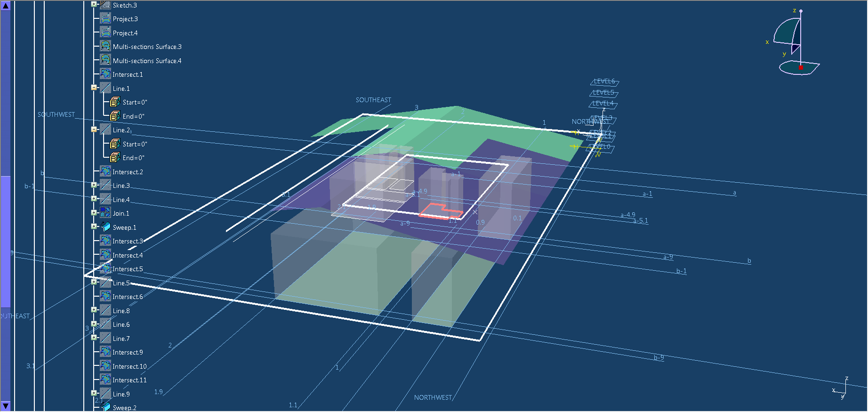Image resolution: width=868 pixels, height=412 pixels.
Task: Click the SOUTHEAST label above the green surface
Action: tap(373, 100)
